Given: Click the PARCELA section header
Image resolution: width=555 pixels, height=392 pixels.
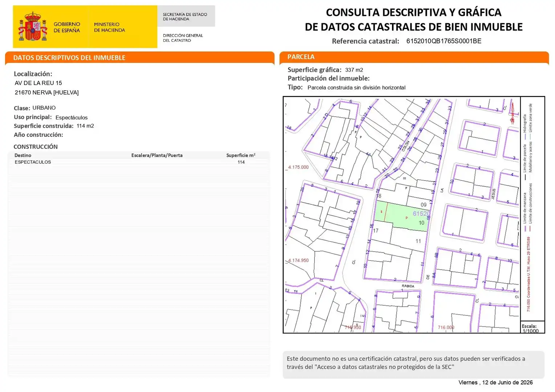Looking at the screenshot, I should point(301,57).
